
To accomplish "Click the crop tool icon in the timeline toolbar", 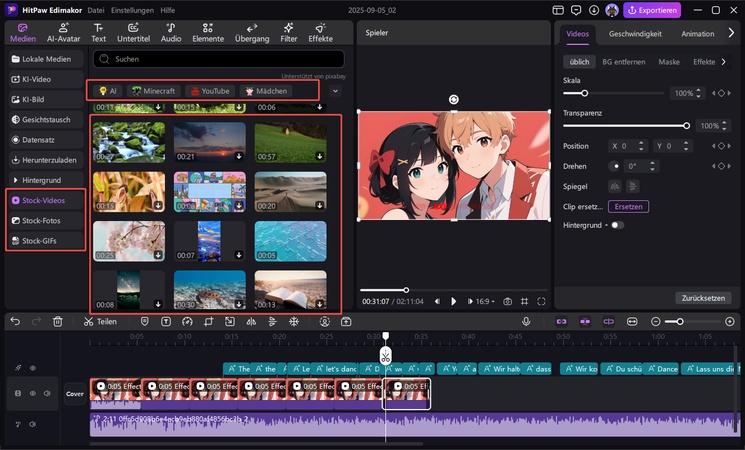I will click(208, 322).
